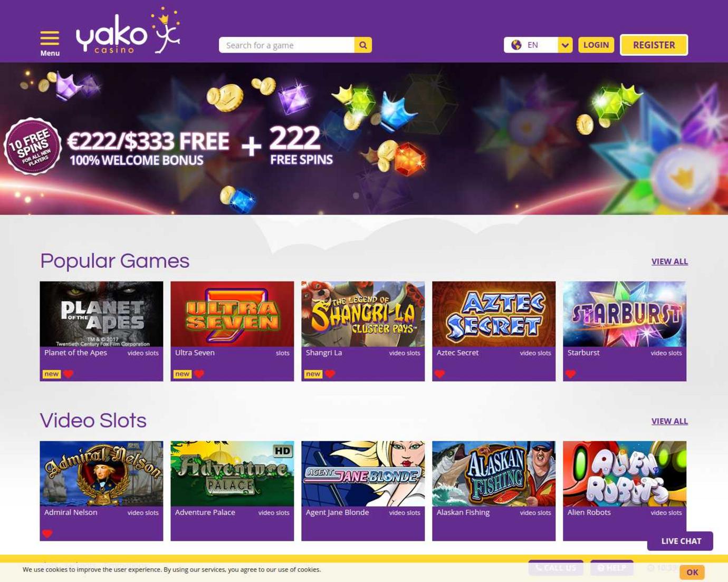728x582 pixels.
Task: Click the search magnifier button
Action: [363, 45]
